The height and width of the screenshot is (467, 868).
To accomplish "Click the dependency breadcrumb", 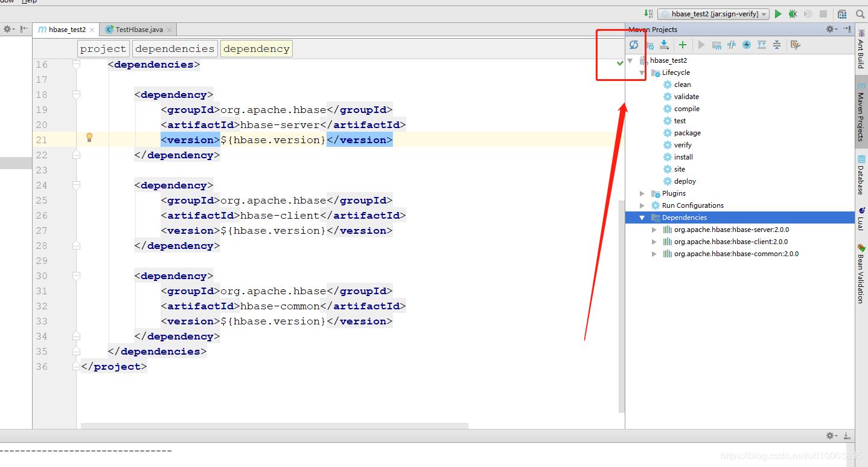I will [x=257, y=49].
